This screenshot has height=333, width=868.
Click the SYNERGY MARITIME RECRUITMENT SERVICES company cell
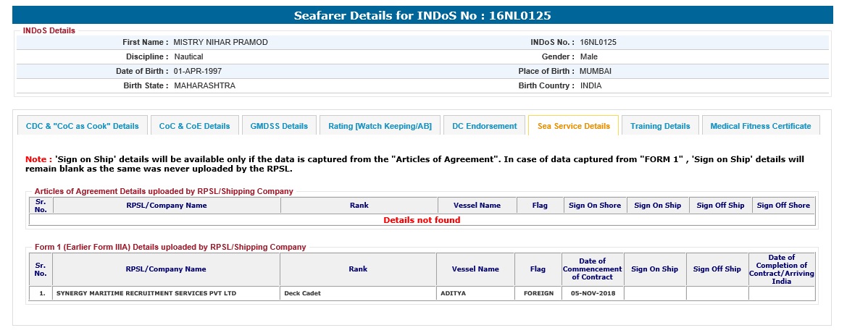coord(146,294)
